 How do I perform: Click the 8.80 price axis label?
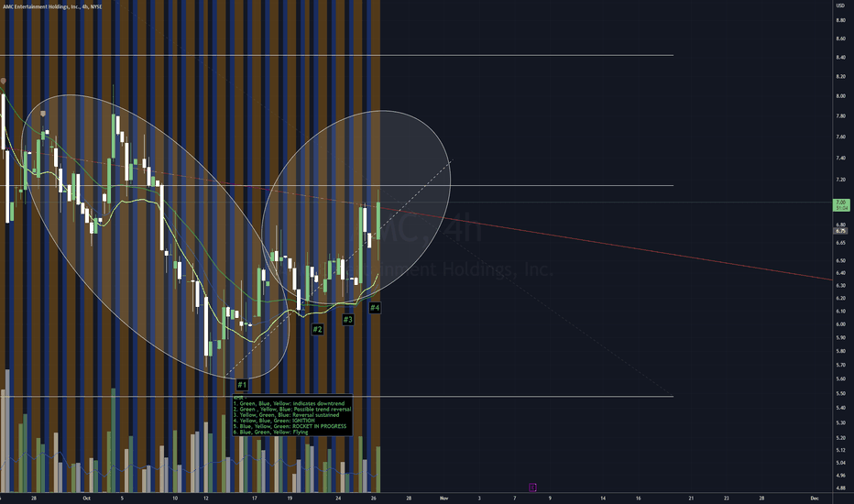(840, 20)
